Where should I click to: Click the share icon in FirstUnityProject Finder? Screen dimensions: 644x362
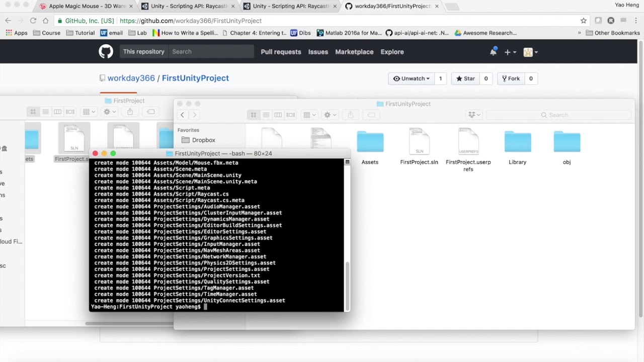(351, 115)
